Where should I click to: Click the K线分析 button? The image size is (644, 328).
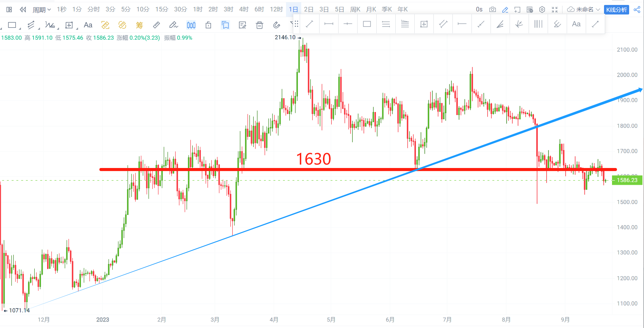pyautogui.click(x=616, y=10)
